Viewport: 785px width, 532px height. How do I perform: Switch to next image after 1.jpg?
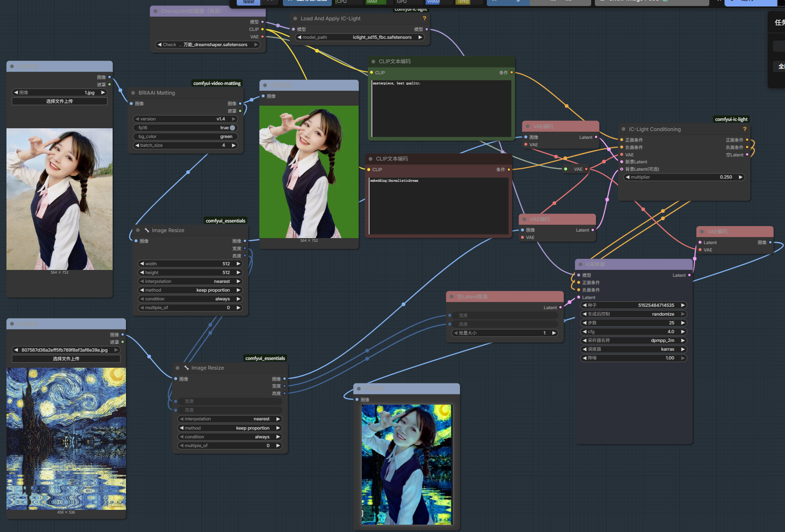tap(103, 93)
